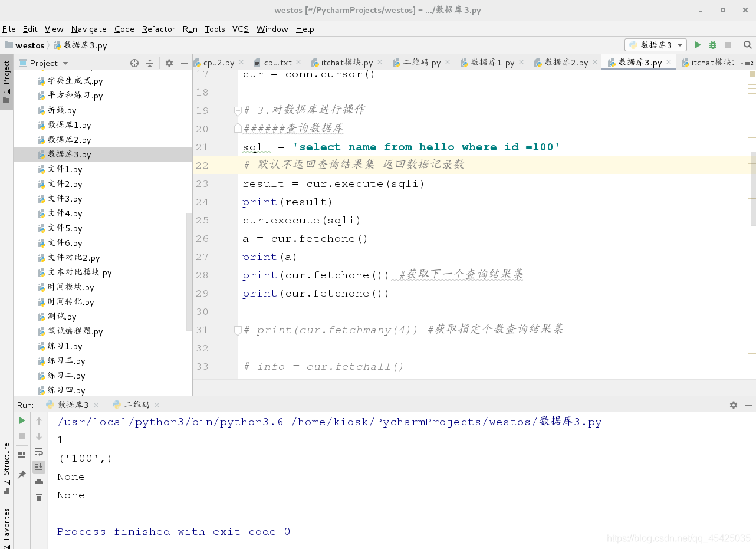Open the Refactor menu

tap(159, 29)
